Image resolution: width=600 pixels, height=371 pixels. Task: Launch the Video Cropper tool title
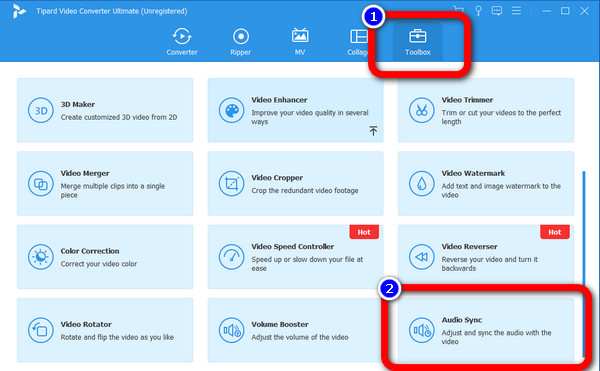point(277,178)
